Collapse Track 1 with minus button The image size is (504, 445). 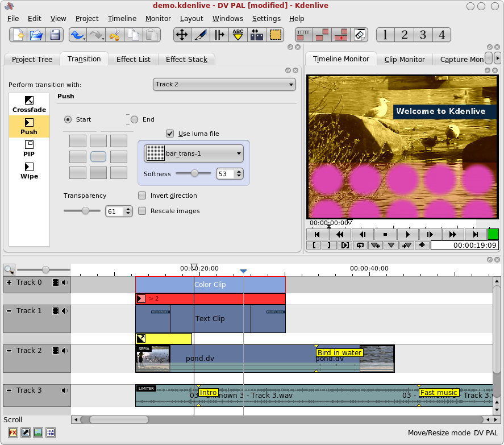click(9, 311)
